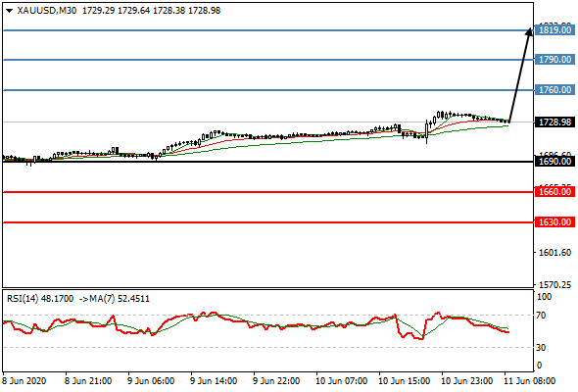Image resolution: width=578 pixels, height=392 pixels.
Task: Click the 1570.25 price axis value
Action: (554, 284)
